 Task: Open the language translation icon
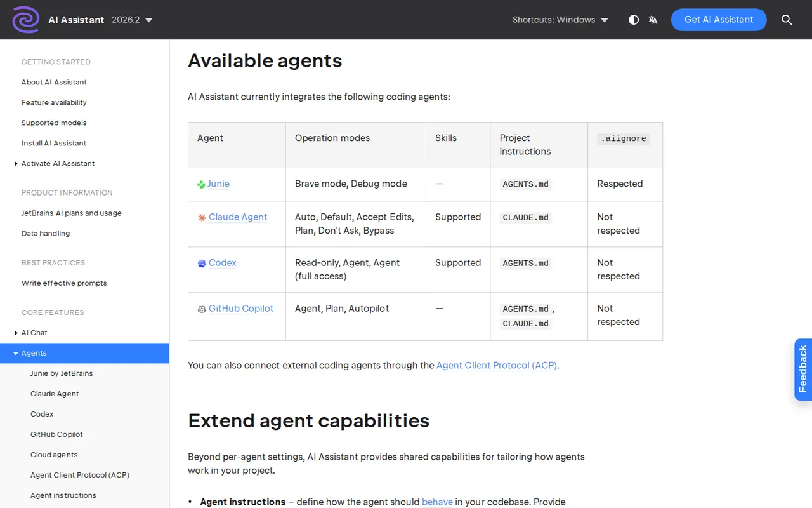[x=653, y=20]
